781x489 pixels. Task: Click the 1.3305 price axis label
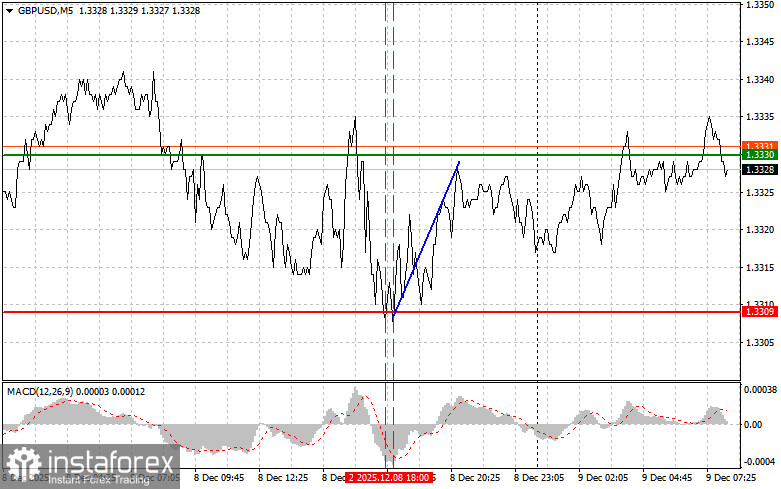pyautogui.click(x=760, y=343)
